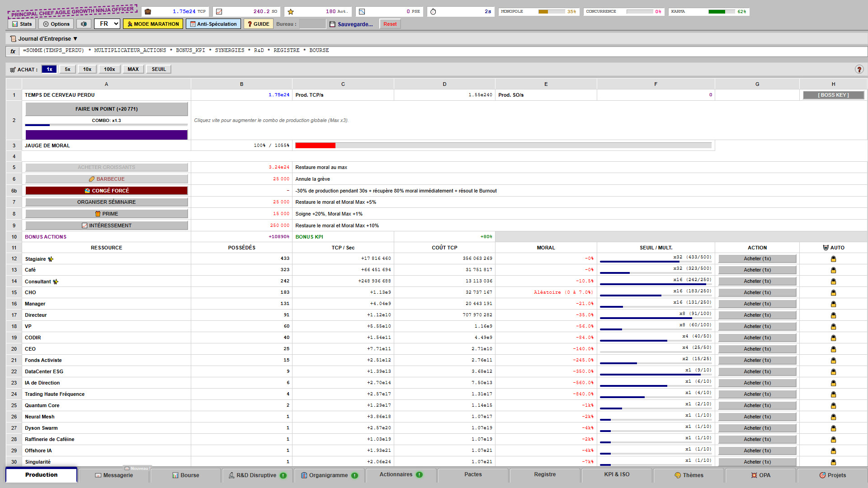This screenshot has width=868, height=488.
Task: Switch to the Bourse tab
Action: point(186,475)
